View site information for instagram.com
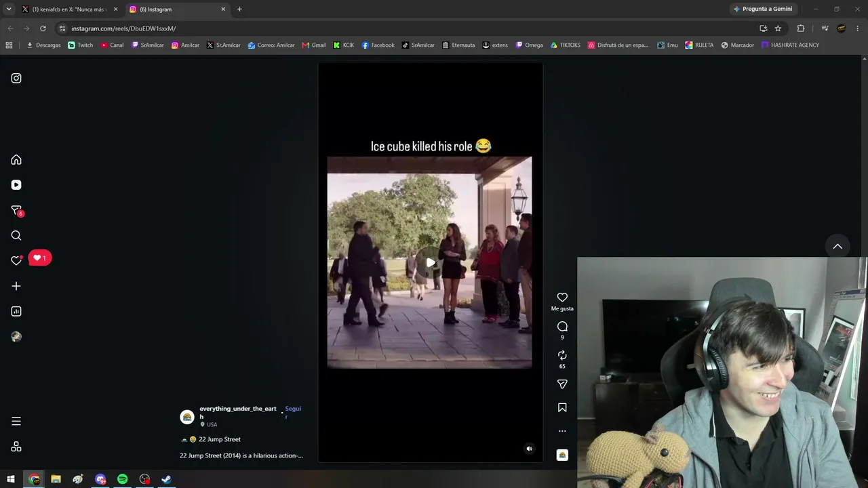Screen dimensions: 868x488 tap(62, 28)
